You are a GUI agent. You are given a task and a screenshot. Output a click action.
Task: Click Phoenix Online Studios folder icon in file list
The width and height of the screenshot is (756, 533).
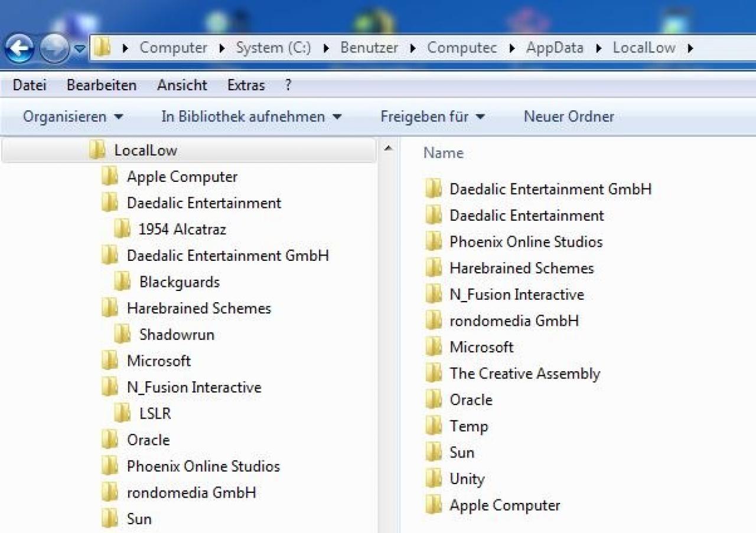pyautogui.click(x=434, y=241)
